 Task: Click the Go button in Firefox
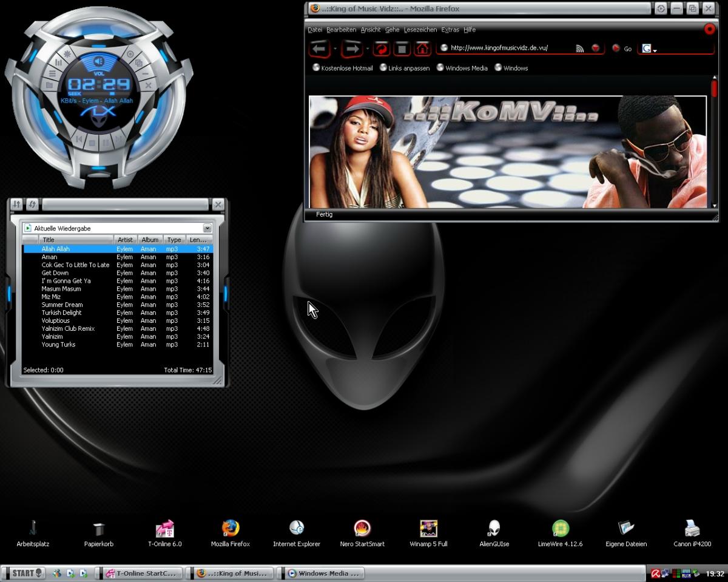(x=622, y=49)
